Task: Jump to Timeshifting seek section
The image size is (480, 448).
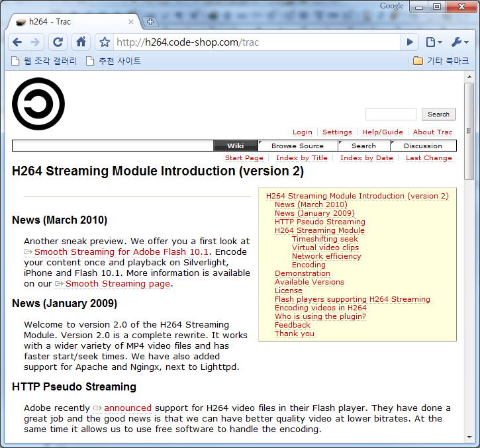Action: point(325,239)
